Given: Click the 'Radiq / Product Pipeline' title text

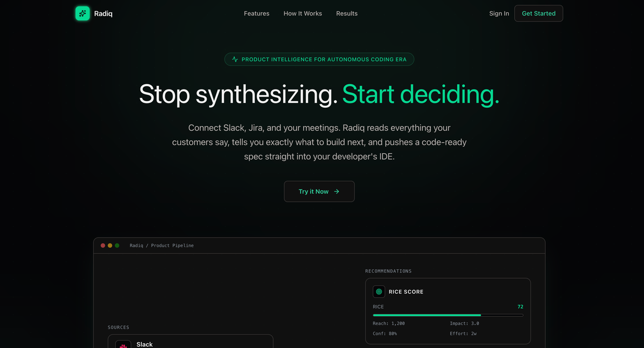Looking at the screenshot, I should [162, 246].
